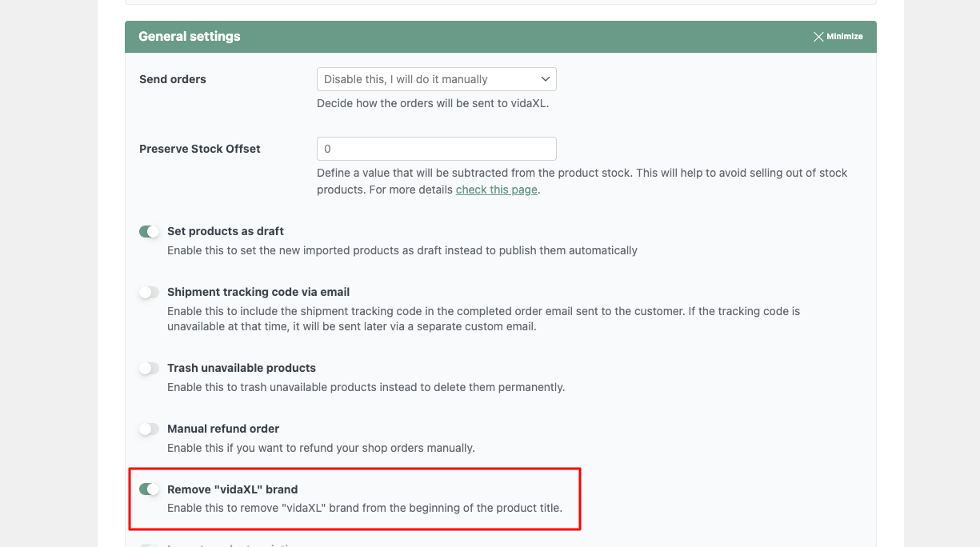This screenshot has height=547, width=980.
Task: Open the 'check this page' link
Action: tap(496, 190)
